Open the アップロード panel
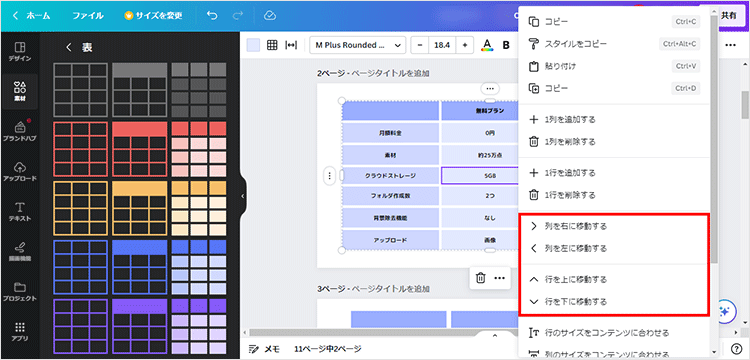Image resolution: width=750 pixels, height=360 pixels. (x=20, y=171)
